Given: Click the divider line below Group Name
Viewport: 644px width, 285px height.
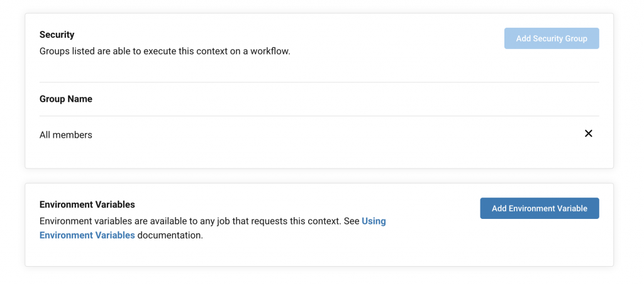Looking at the screenshot, I should (319, 116).
